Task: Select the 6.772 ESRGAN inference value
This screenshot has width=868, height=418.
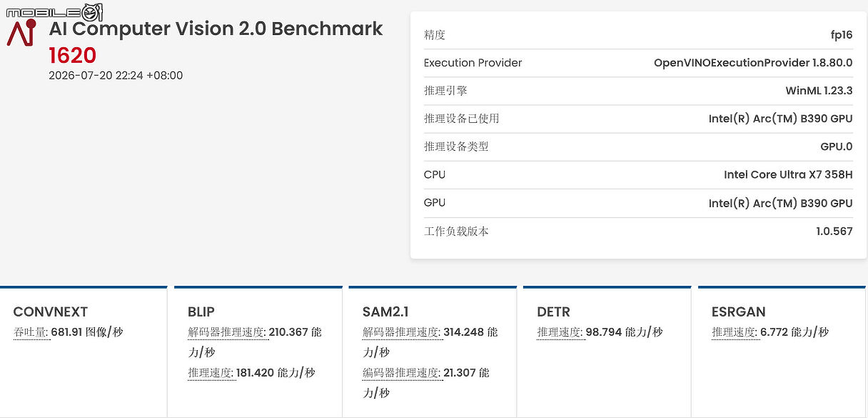Action: (774, 332)
